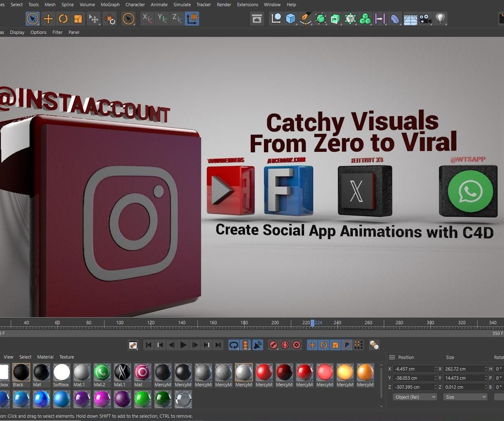This screenshot has height=421, width=504.
Task: Add a Light with the bulb icon
Action: coord(440,19)
